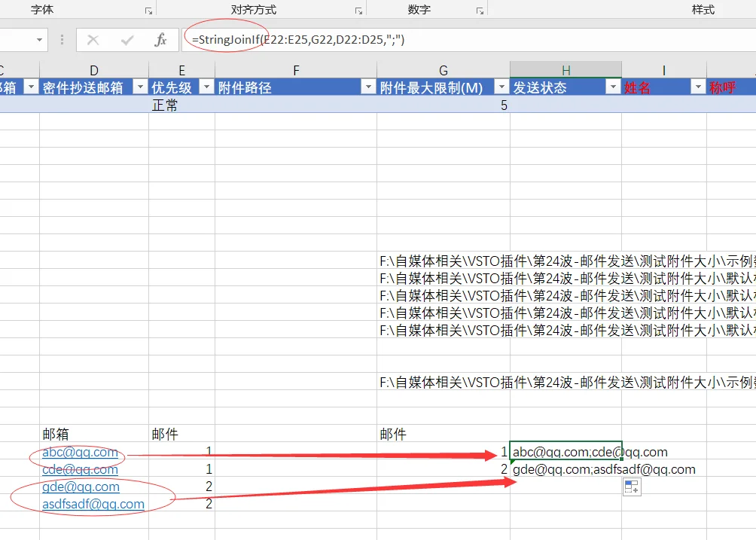
Task: Select the number 1 beside cde@qq.com link
Action: (x=181, y=469)
